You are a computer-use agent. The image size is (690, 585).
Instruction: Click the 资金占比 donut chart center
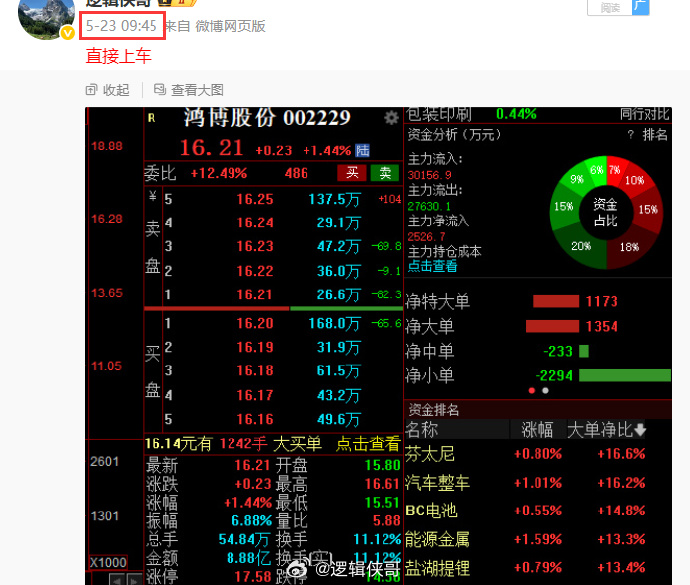pos(605,211)
